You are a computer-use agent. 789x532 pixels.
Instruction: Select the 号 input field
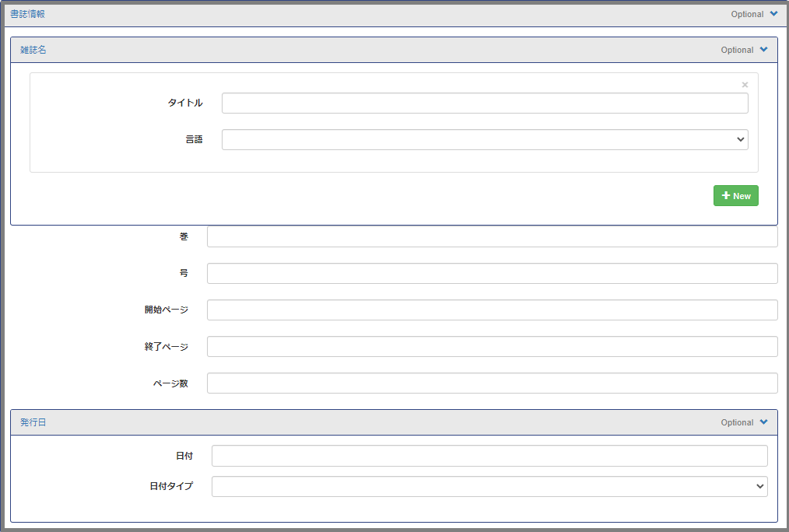[x=492, y=274]
